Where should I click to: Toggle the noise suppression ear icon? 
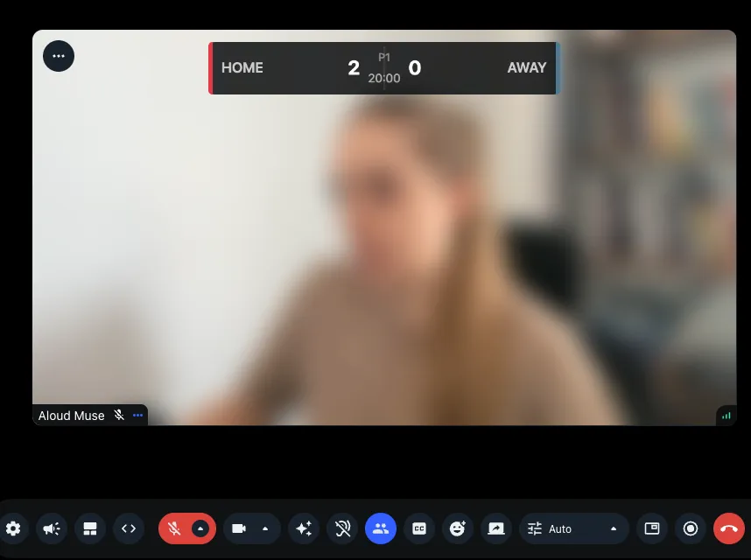pos(342,528)
